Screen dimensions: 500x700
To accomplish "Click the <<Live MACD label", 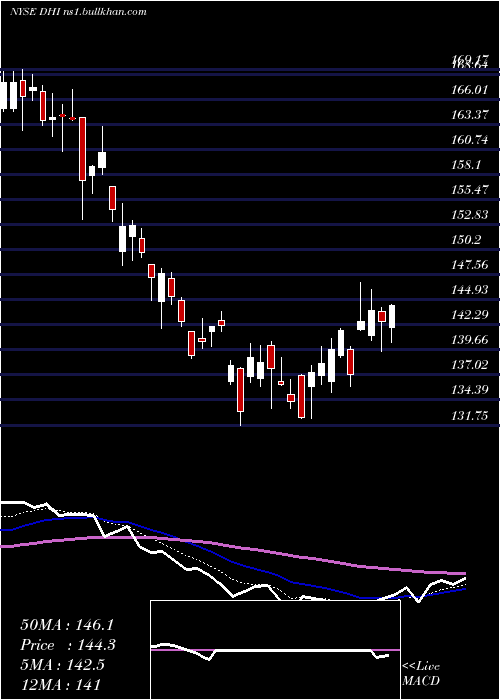I will coord(421,674).
